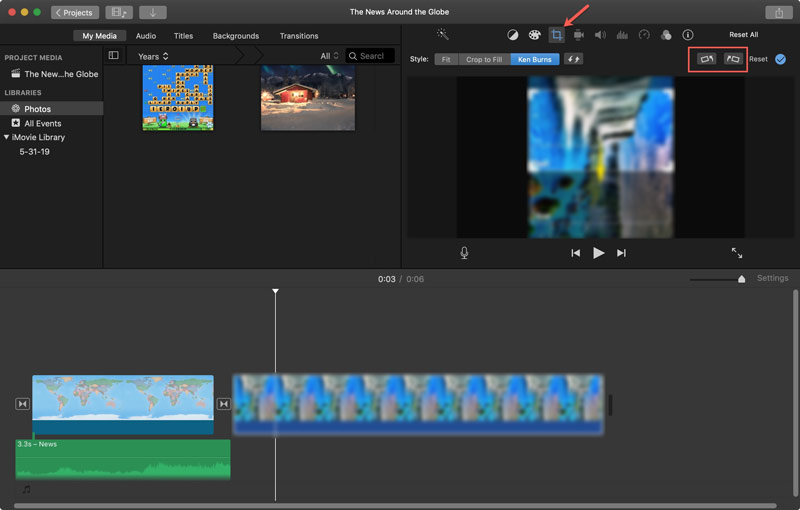This screenshot has width=800, height=510.
Task: Click the transition icon between the clips
Action: (x=223, y=404)
